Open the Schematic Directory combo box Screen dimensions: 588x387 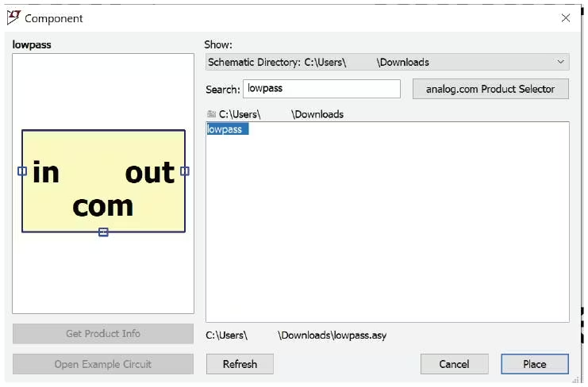coord(387,62)
